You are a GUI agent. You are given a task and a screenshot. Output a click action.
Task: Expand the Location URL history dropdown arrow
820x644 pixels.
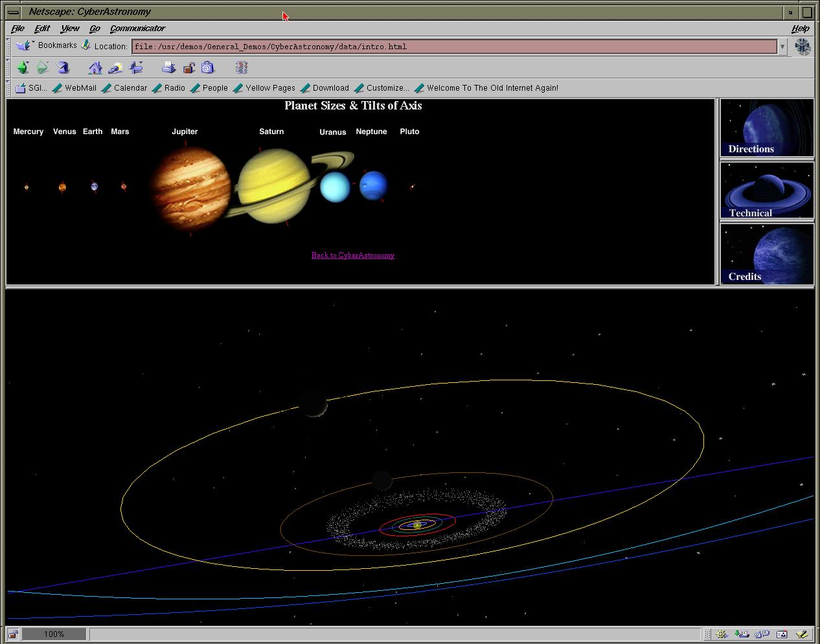782,47
